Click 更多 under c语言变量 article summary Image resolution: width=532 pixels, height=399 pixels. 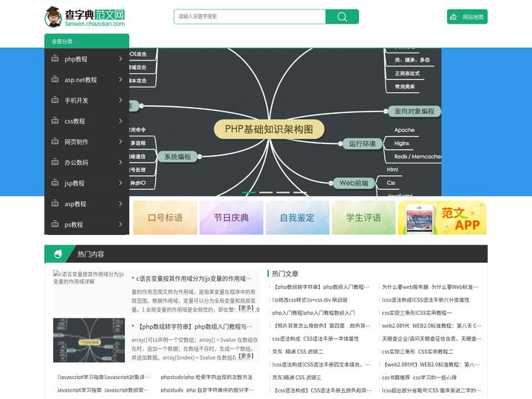246,308
